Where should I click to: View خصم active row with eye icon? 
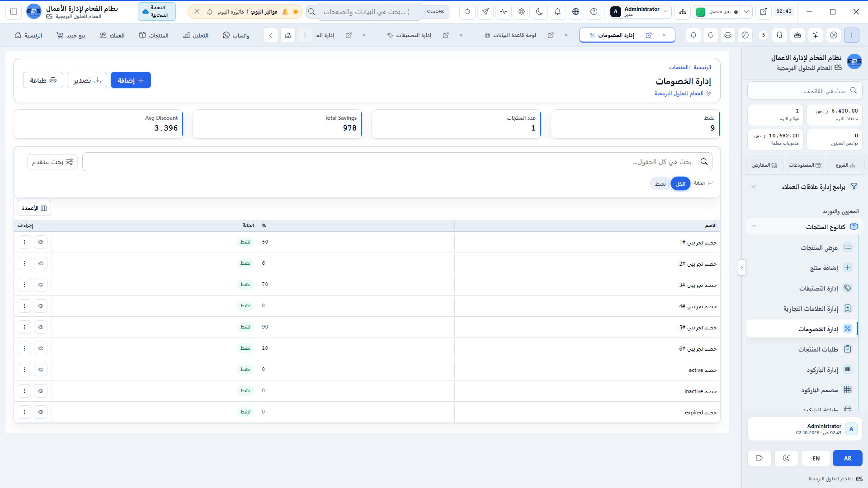(41, 370)
